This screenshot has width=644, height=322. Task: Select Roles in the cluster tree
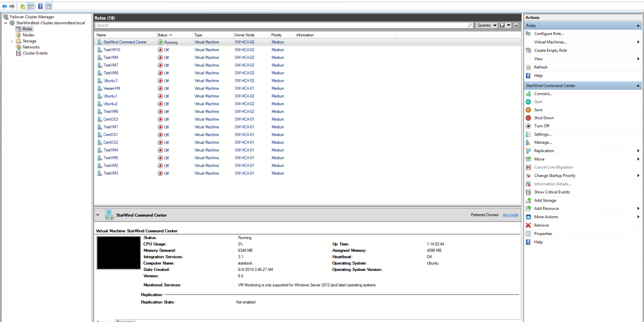[27, 29]
